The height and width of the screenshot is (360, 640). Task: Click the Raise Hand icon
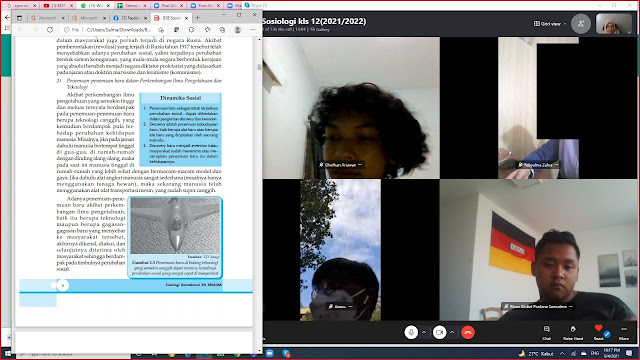pos(573,332)
